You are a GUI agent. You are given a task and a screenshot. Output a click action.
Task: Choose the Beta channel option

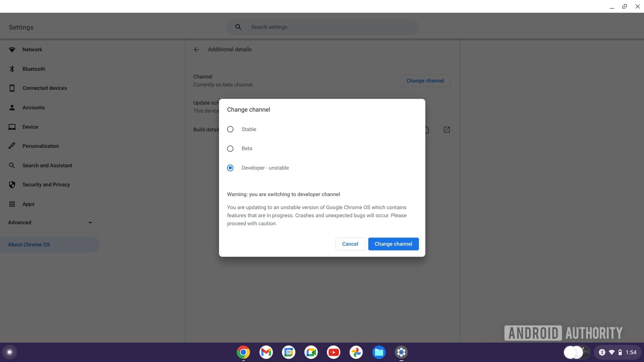[x=230, y=148]
